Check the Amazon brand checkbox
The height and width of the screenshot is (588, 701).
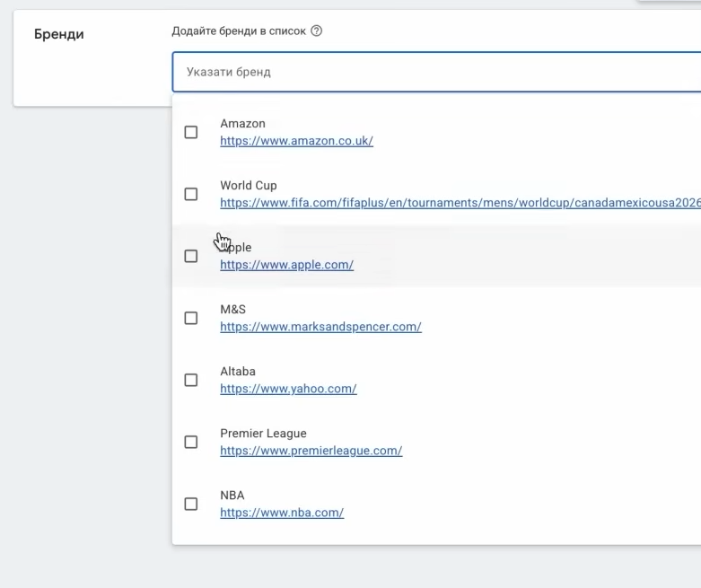tap(191, 132)
